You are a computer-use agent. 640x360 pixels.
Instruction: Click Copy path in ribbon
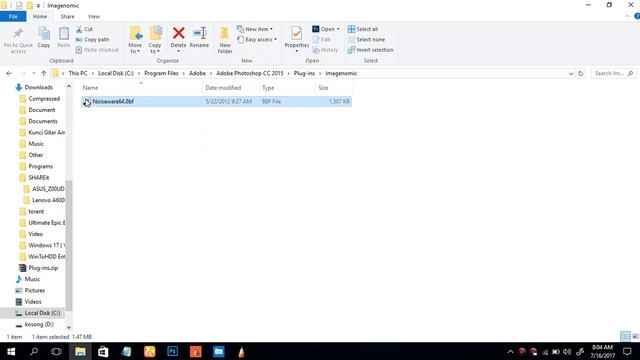tap(93, 40)
